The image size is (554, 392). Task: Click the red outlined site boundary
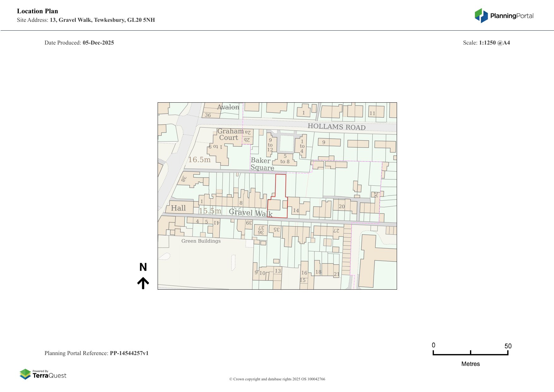point(278,196)
